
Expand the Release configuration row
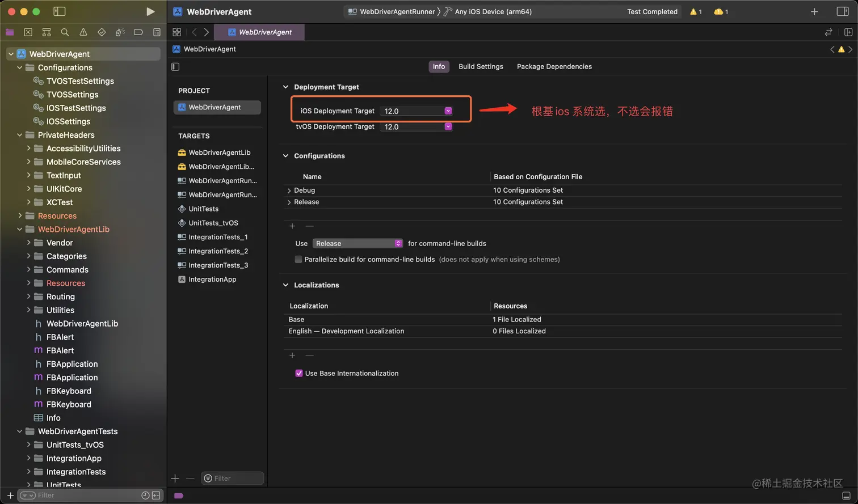pos(289,202)
